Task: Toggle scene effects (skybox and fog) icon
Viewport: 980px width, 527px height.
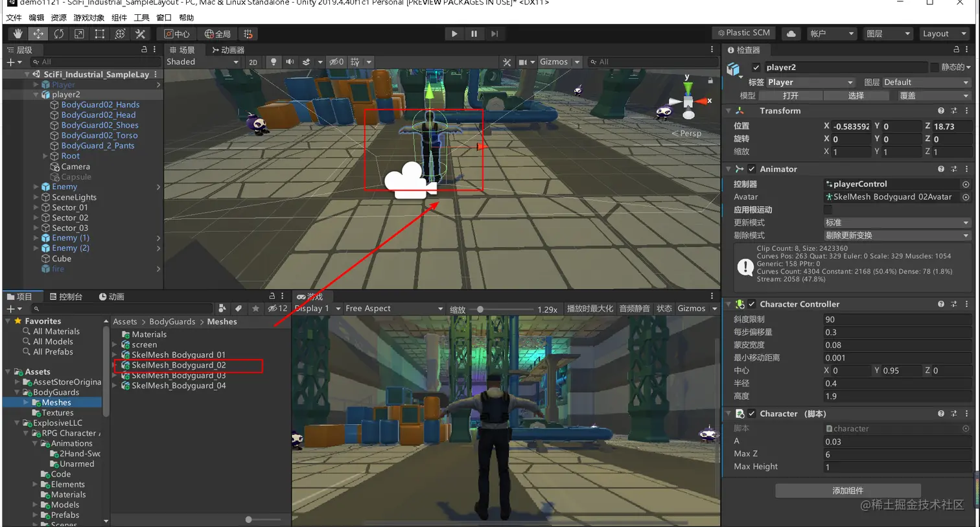Action: (307, 62)
